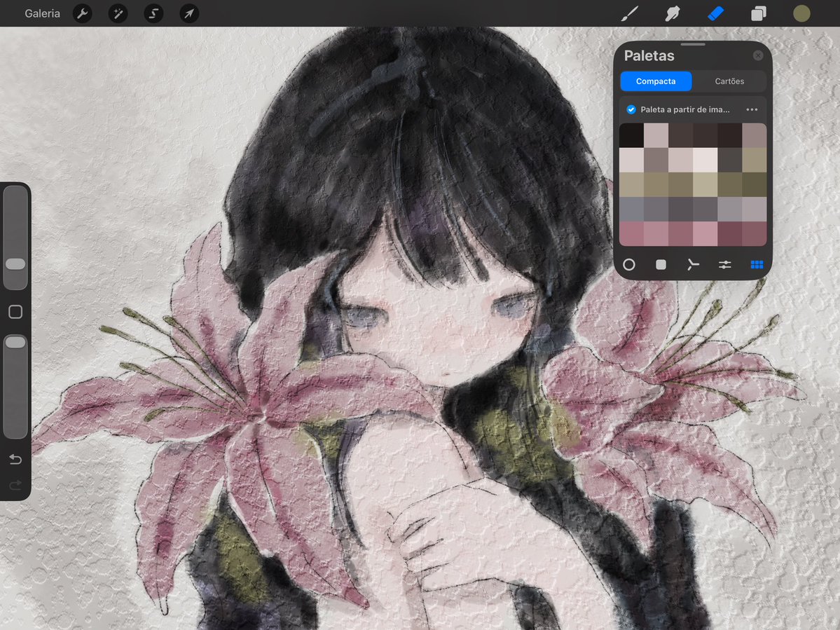Click the brush size slider handle
The image size is (840, 630).
tap(15, 264)
